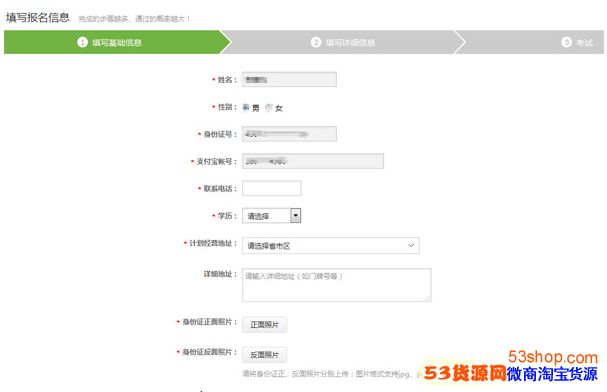Click the 身份证正面照片 label
This screenshot has width=607, height=392.
point(209,322)
